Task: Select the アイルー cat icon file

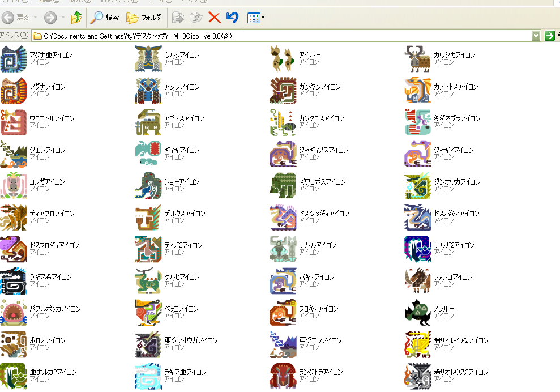Action: click(283, 59)
